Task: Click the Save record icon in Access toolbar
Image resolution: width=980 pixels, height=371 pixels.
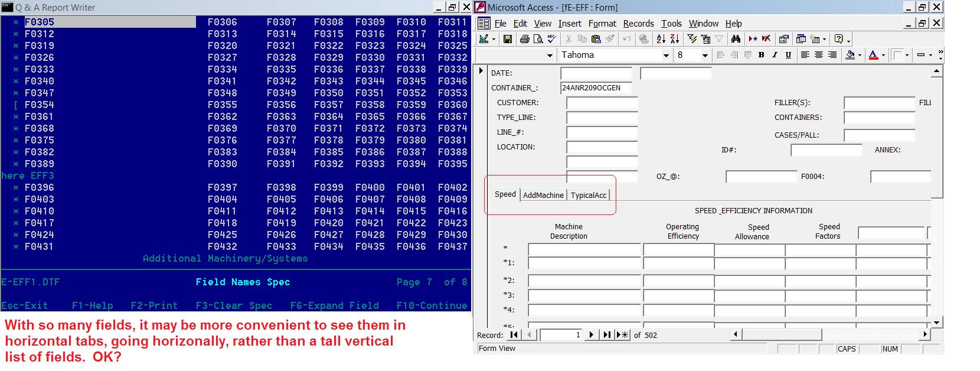Action: pos(507,39)
